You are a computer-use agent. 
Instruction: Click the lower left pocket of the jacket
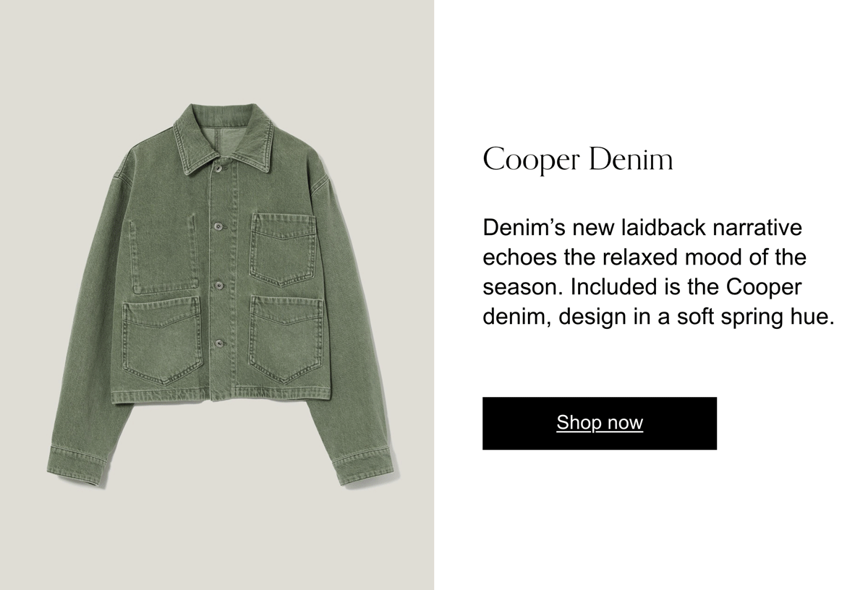[x=162, y=340]
